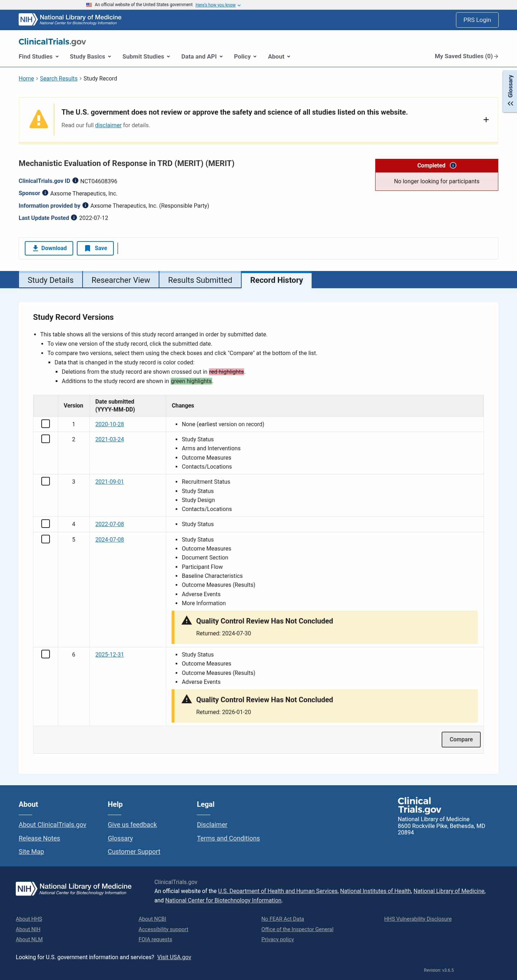Click Give us feedback link
Viewport: 517px width, 980px height.
132,824
